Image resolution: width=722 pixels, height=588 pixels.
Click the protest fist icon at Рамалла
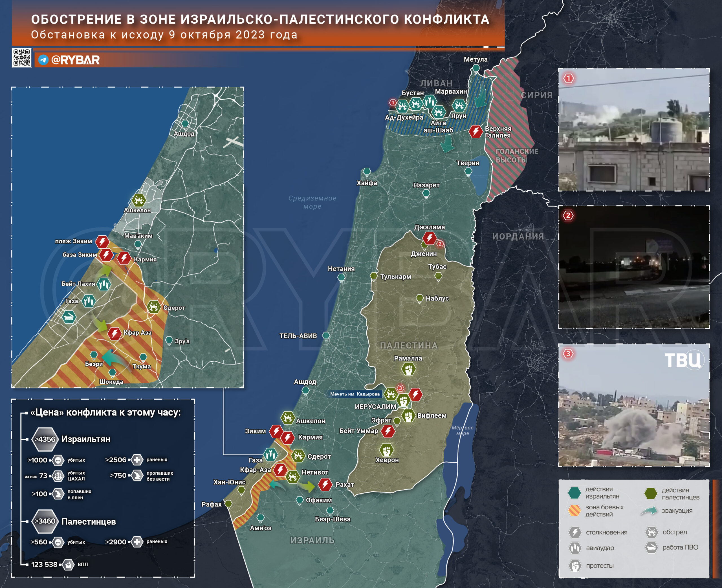click(408, 369)
